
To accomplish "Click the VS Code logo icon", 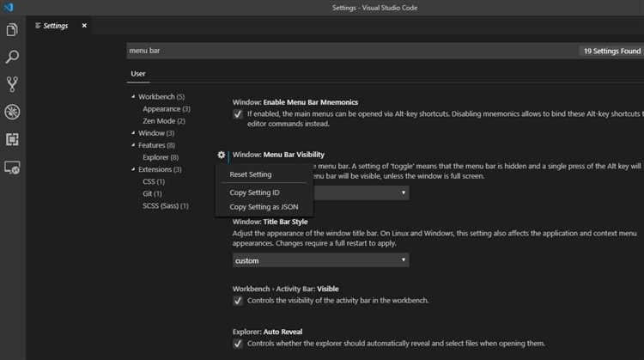I will [x=9, y=8].
